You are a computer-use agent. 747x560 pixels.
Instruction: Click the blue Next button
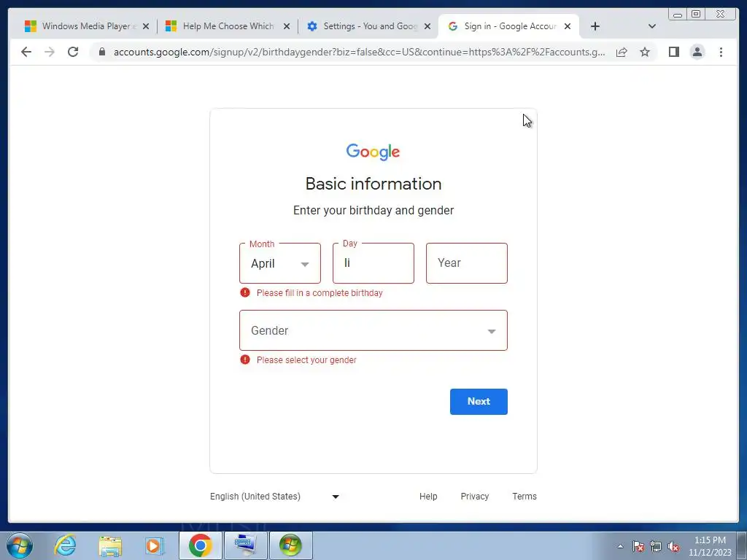click(479, 402)
